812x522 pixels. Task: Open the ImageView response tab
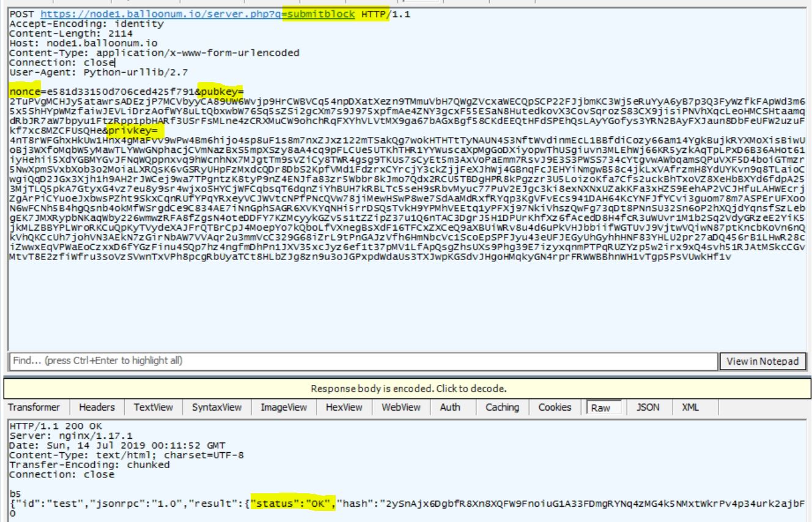coord(283,407)
